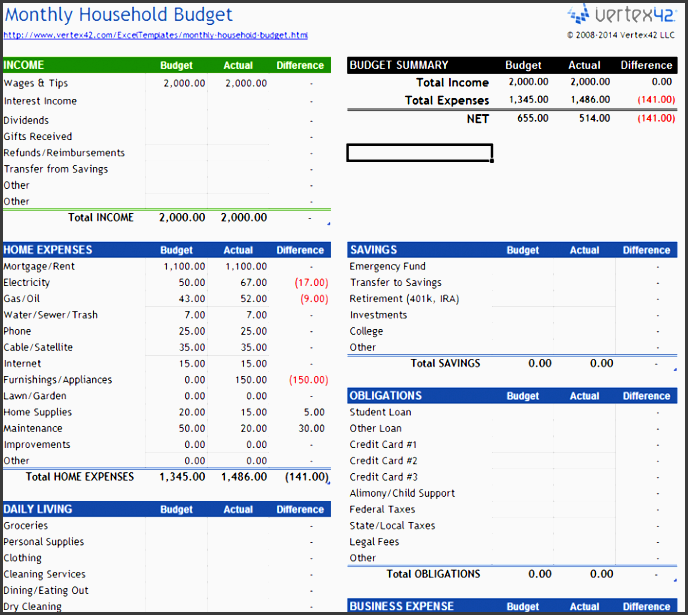The height and width of the screenshot is (615, 688).
Task: Click the INCOME green section header
Action: click(167, 65)
